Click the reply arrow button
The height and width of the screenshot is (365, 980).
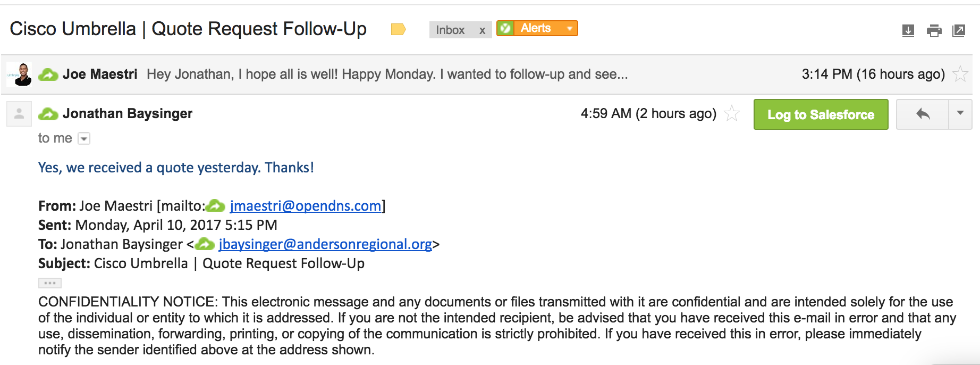pyautogui.click(x=923, y=114)
